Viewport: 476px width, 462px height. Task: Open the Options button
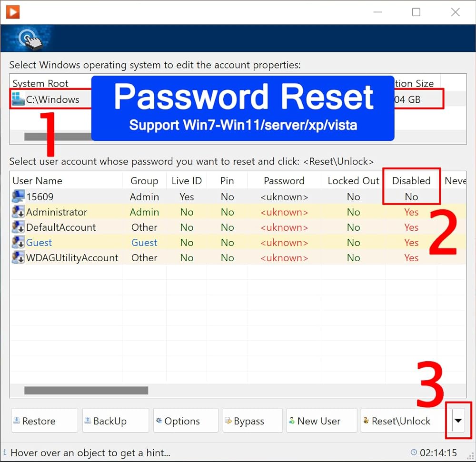pos(186,421)
